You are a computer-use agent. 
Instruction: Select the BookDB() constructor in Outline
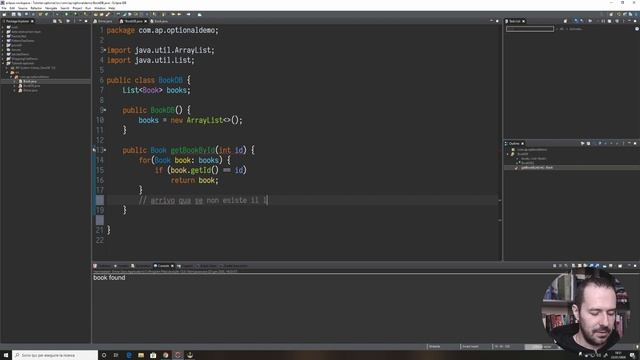coord(527,162)
